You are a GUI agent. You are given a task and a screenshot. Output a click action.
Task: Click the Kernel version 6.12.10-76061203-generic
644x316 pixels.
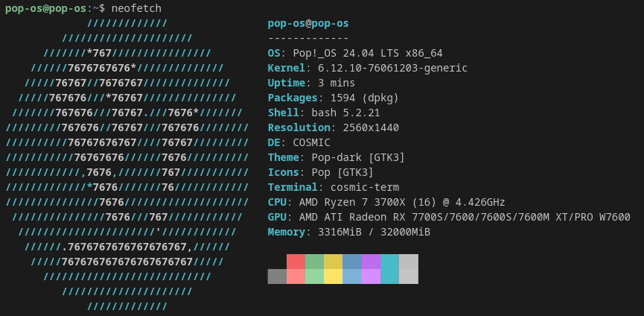(392, 69)
